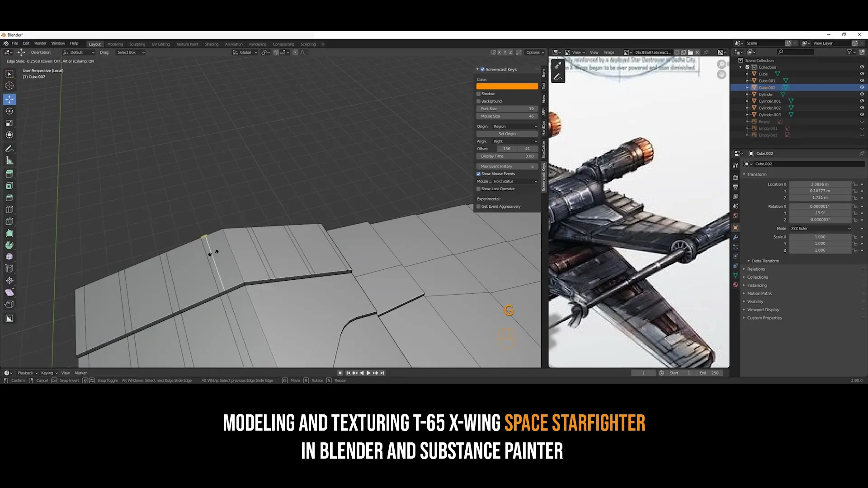Select the Knife tool
This screenshot has height=488, width=868.
(x=9, y=221)
